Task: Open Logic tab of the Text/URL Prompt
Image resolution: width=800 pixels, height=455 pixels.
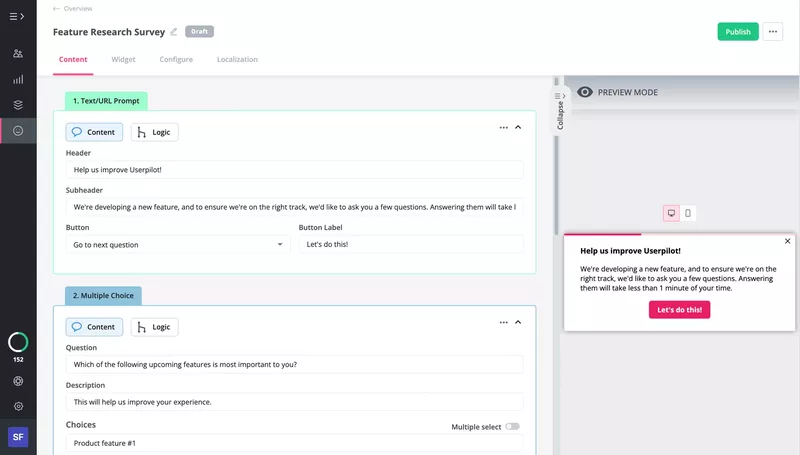Action: 155,132
